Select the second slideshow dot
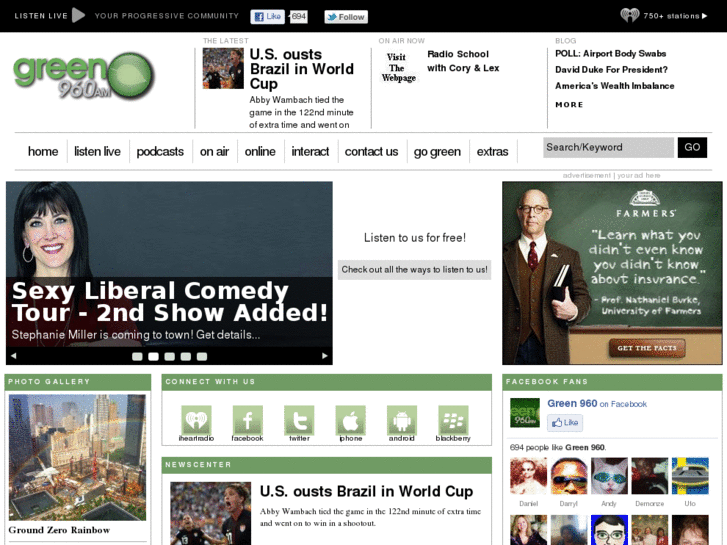This screenshot has width=727, height=545. coord(153,356)
